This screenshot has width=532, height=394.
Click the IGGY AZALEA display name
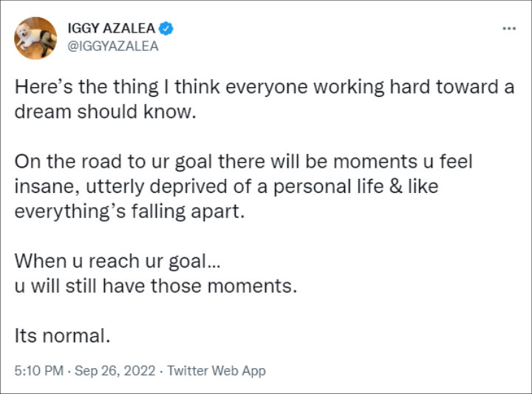pos(112,28)
